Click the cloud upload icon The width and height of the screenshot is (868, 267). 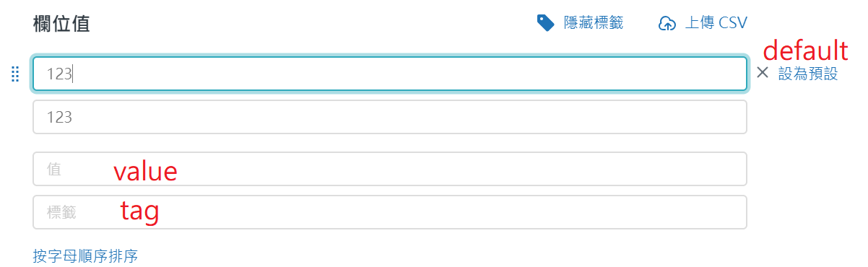click(x=667, y=24)
